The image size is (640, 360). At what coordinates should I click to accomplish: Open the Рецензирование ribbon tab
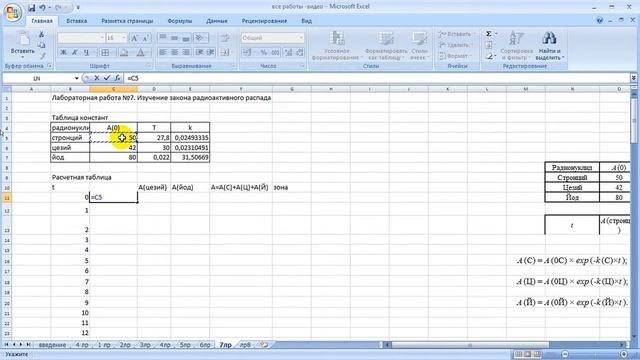click(264, 21)
